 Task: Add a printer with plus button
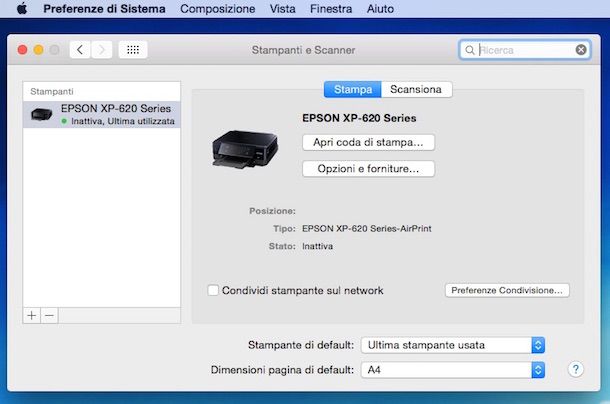32,315
